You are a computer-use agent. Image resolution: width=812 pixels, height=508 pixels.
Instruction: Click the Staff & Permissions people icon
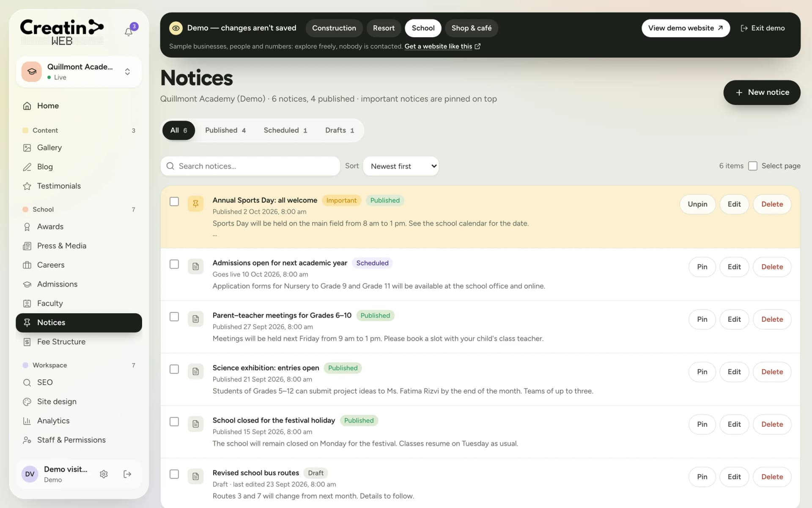pyautogui.click(x=27, y=440)
